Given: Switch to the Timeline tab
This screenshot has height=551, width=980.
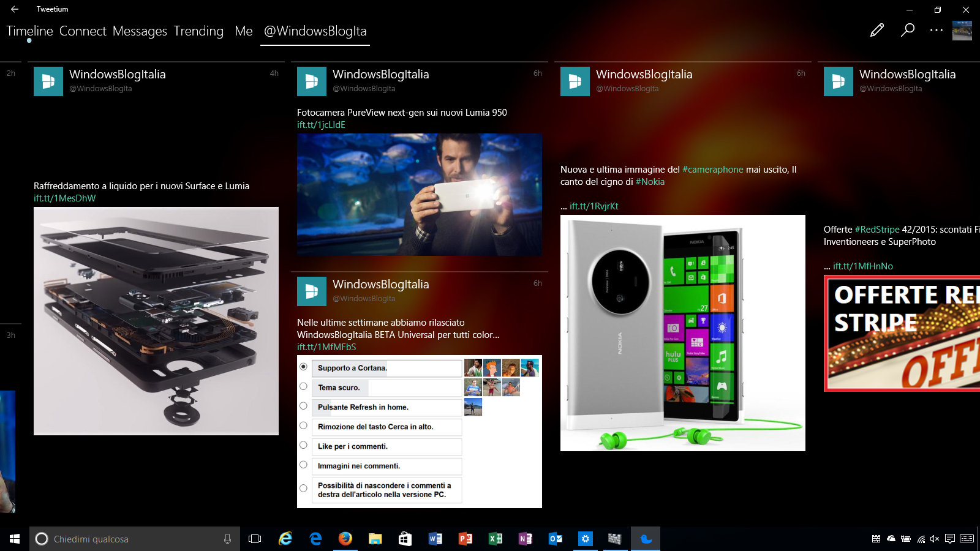Looking at the screenshot, I should 29,31.
